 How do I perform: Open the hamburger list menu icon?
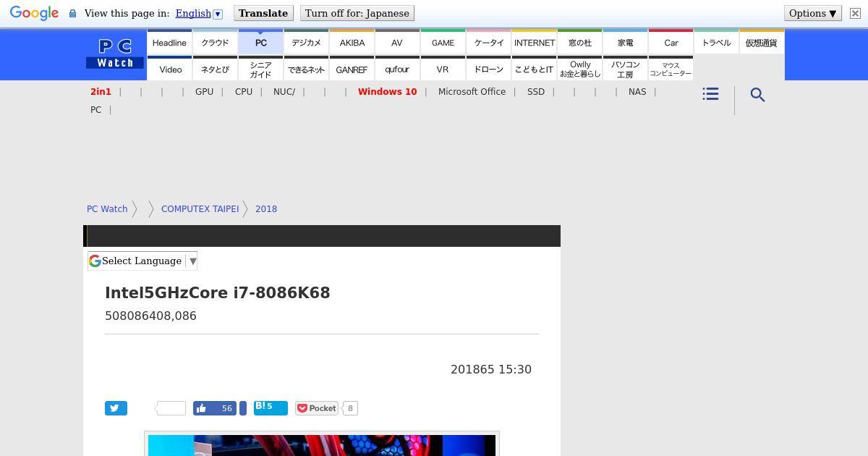point(710,94)
